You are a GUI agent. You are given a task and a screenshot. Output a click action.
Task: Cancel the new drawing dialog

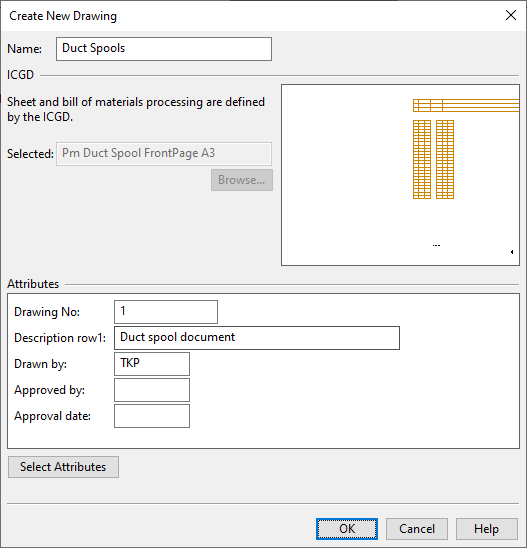[417, 529]
